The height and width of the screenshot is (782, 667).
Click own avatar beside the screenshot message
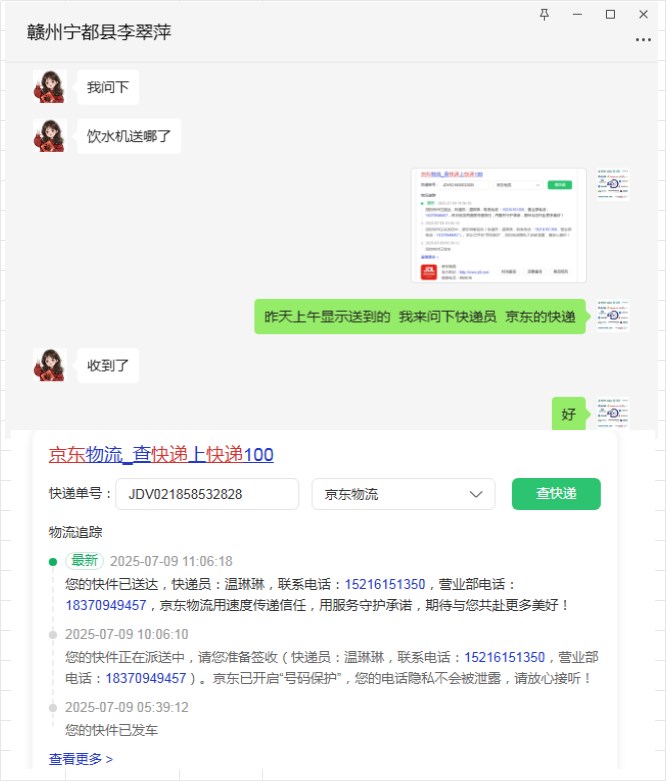click(613, 184)
